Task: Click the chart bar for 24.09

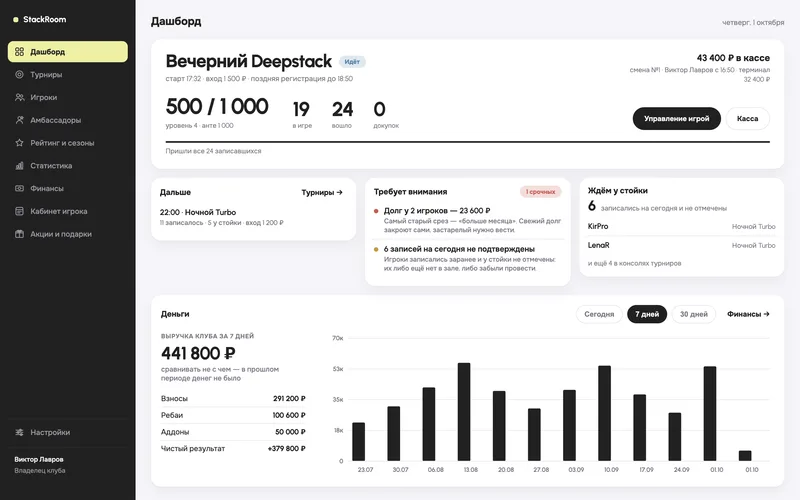Action: tap(674, 437)
